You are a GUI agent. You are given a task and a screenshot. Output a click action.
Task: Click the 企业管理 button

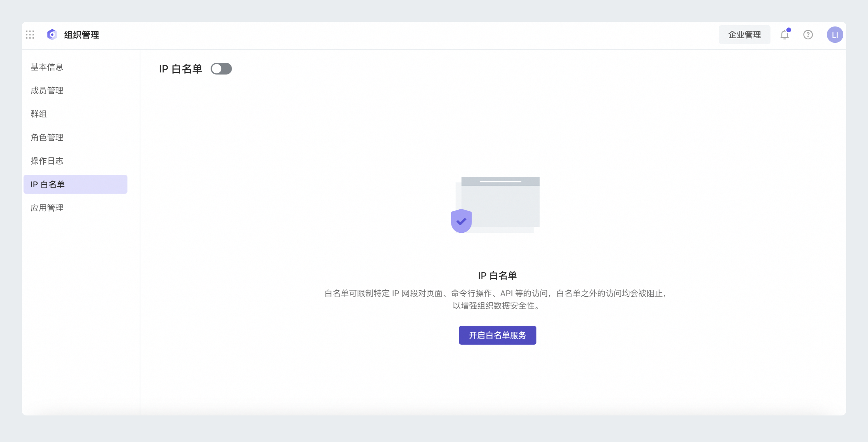point(744,34)
